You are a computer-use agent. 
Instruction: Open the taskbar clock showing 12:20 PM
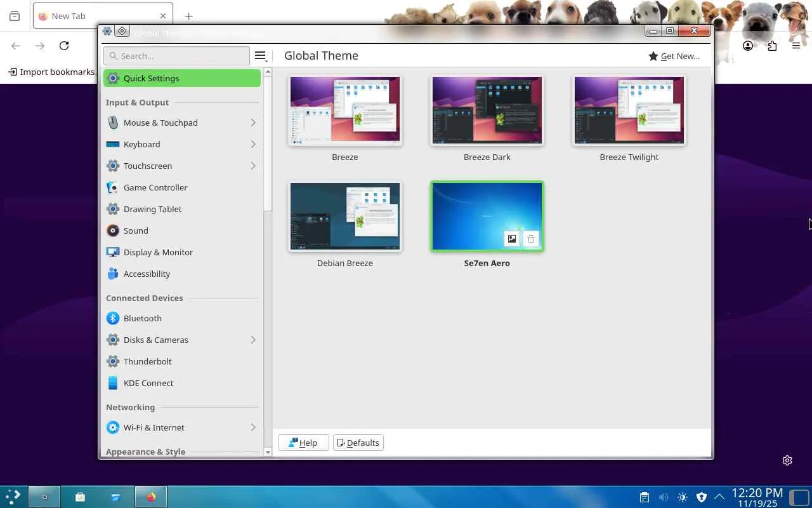[757, 497]
